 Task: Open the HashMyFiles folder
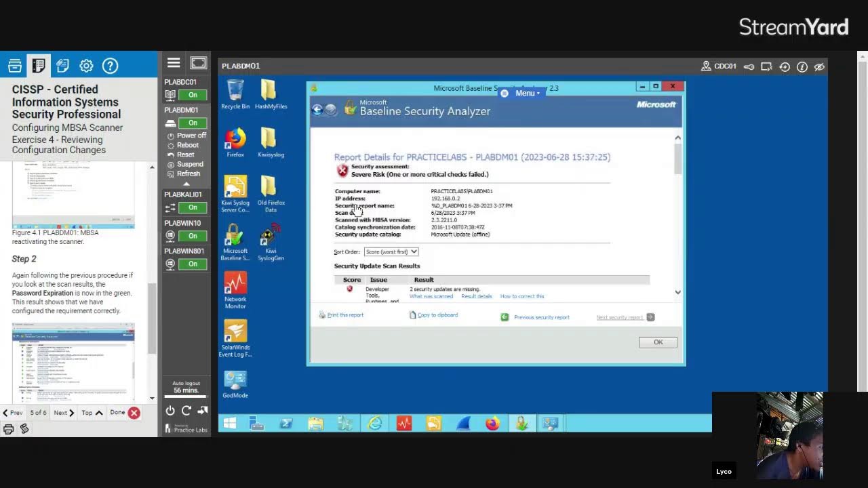click(x=271, y=94)
